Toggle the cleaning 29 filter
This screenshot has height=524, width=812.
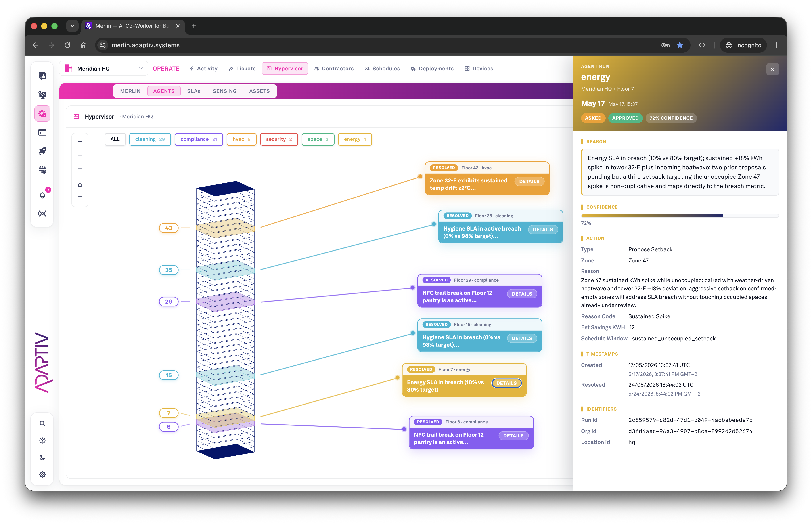150,139
